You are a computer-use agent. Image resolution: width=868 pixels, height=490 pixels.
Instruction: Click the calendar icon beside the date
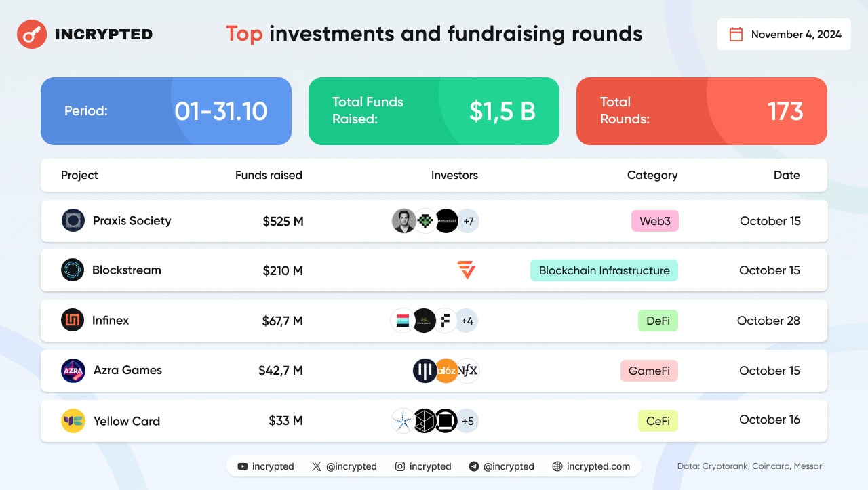click(x=736, y=35)
